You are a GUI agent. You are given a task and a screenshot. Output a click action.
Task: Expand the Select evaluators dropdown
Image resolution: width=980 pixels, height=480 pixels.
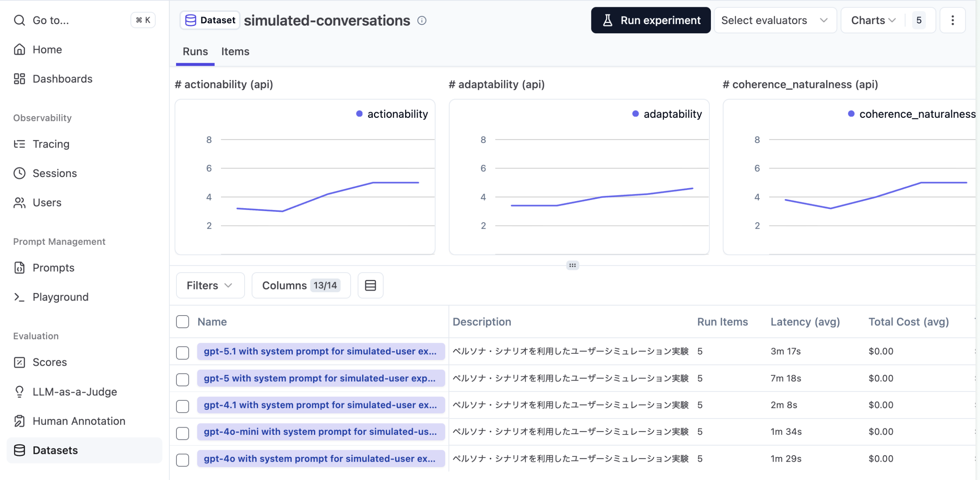tap(775, 20)
